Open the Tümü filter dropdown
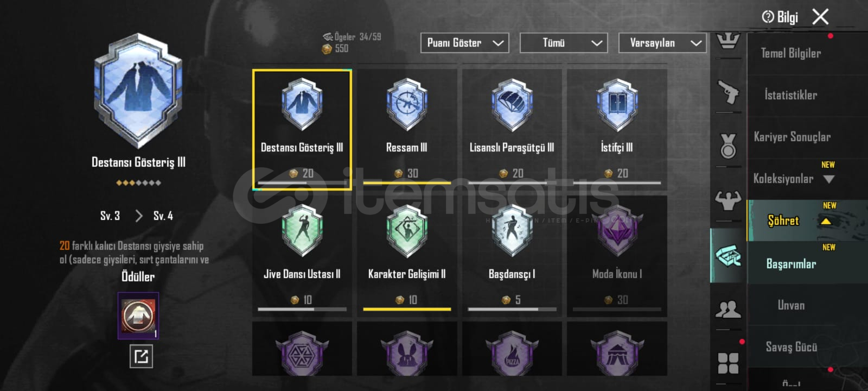 pyautogui.click(x=564, y=43)
